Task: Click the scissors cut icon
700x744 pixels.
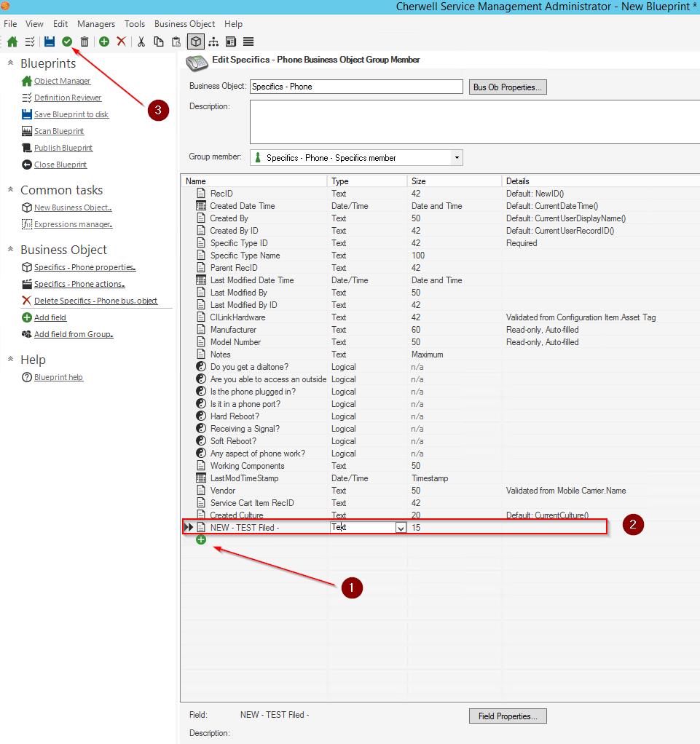Action: (141, 41)
